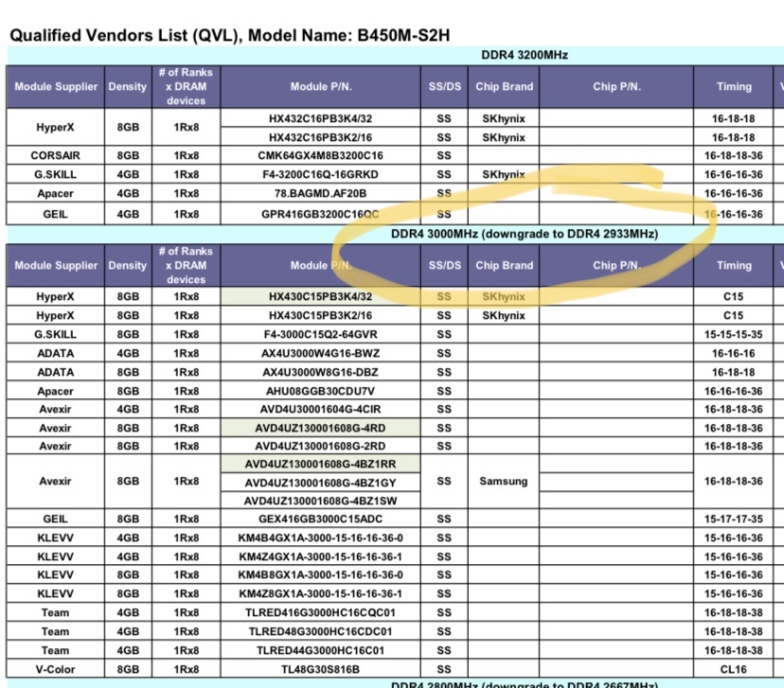Select part number AHU08GGB30CDU7V
784x688 pixels.
coord(320,391)
